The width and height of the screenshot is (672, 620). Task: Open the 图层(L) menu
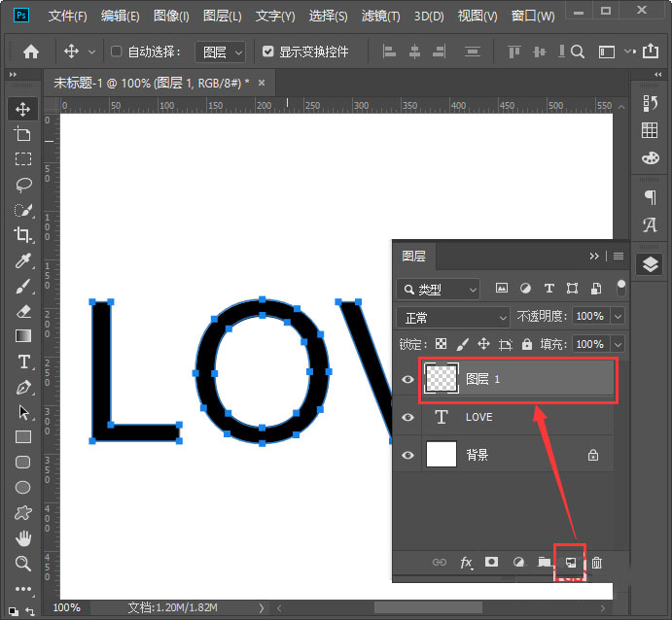[x=223, y=17]
